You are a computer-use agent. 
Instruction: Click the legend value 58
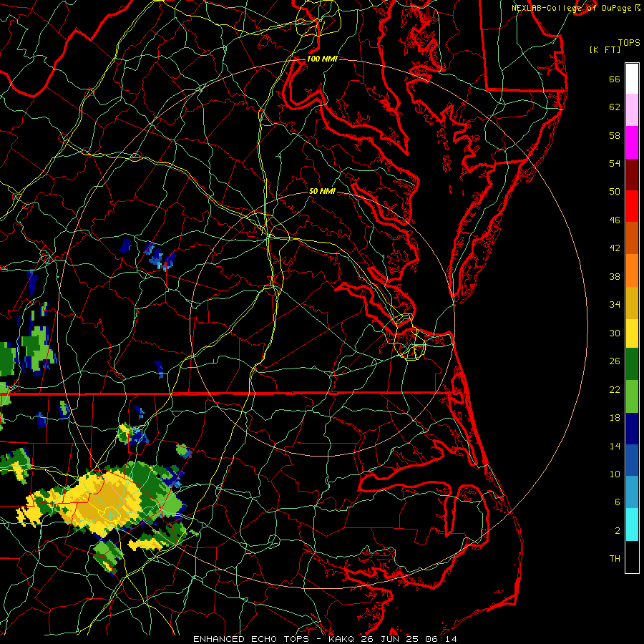click(x=615, y=135)
